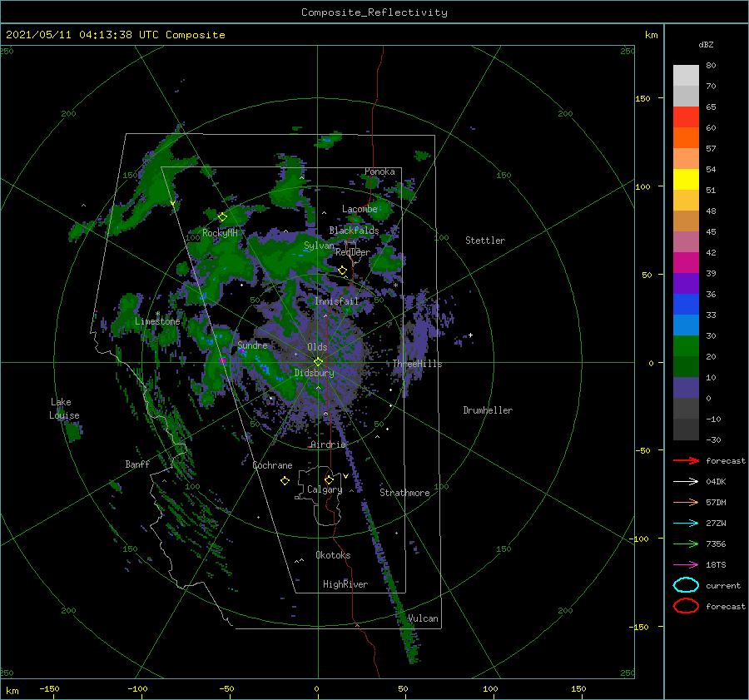Pick the cyan 27ZW arrow icon

[x=686, y=524]
